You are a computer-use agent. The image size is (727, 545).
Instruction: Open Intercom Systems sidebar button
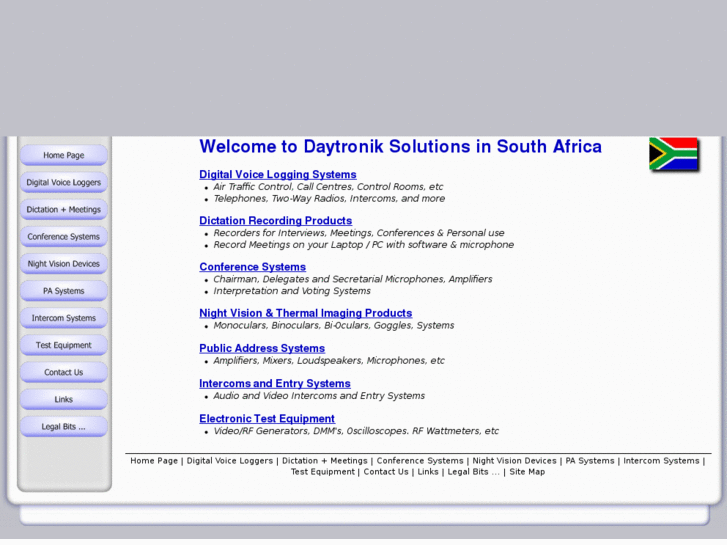coord(64,318)
